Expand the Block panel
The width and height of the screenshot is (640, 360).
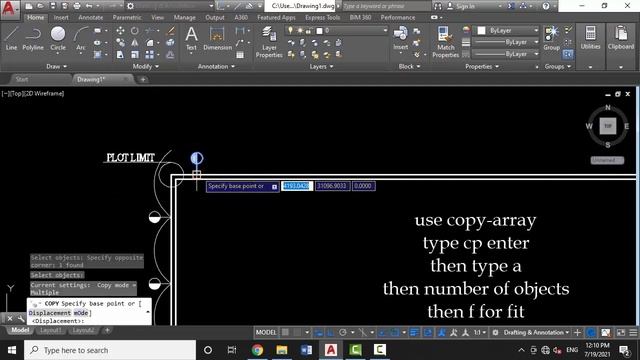click(x=409, y=66)
